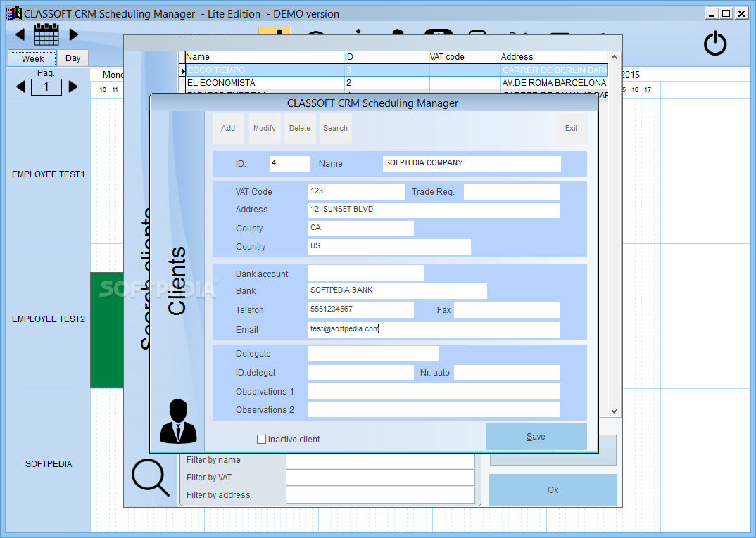This screenshot has height=538, width=756.
Task: Maximize the CRM Scheduling Manager window
Action: 726,13
